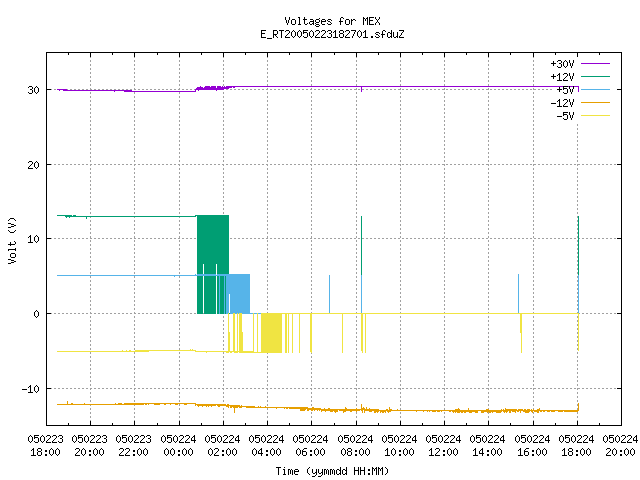Screen dimensions: 640x480
Task: Click the purple +30V legend line sample
Action: coord(595,64)
